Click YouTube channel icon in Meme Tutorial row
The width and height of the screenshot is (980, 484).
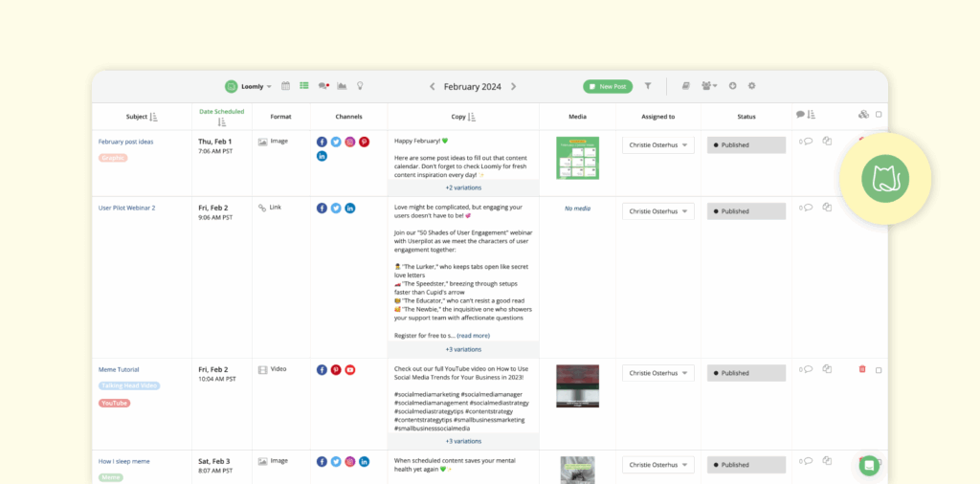350,370
